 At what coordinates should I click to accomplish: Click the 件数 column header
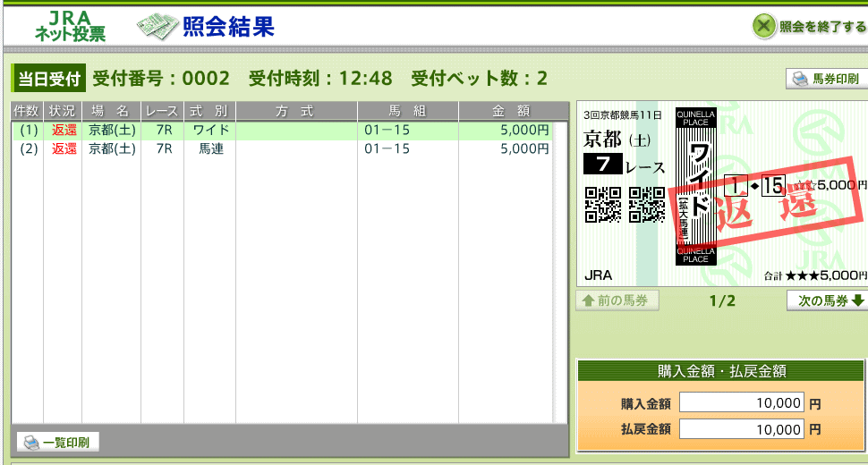(x=27, y=111)
